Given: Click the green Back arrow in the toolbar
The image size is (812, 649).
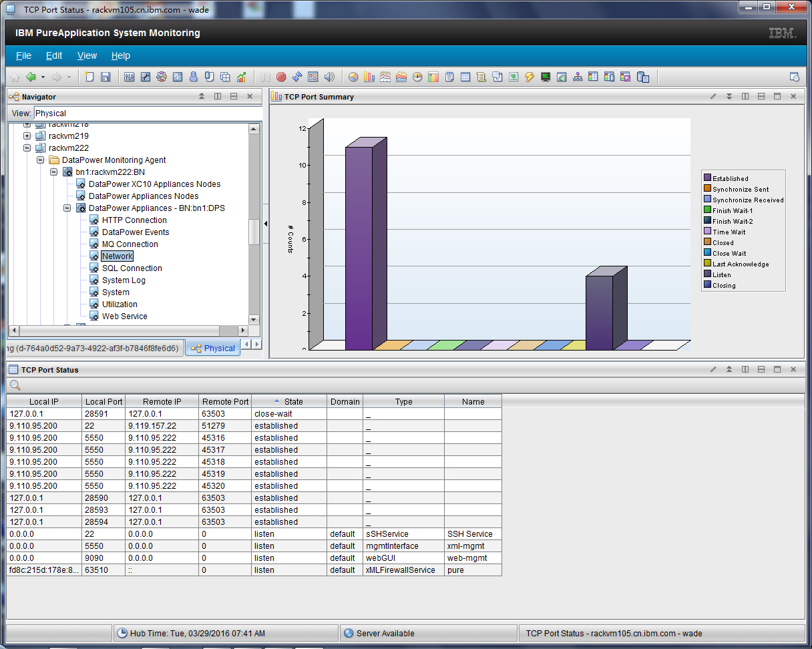Looking at the screenshot, I should tap(31, 77).
